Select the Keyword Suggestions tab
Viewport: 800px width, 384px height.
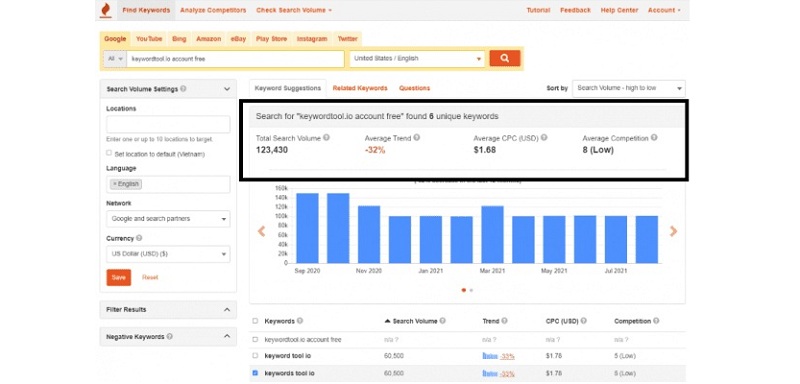[288, 88]
